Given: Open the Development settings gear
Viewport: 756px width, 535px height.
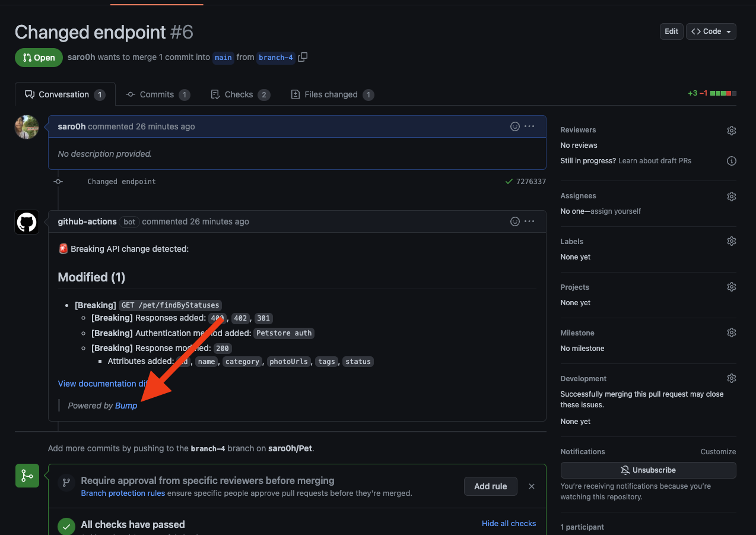Looking at the screenshot, I should pos(731,378).
